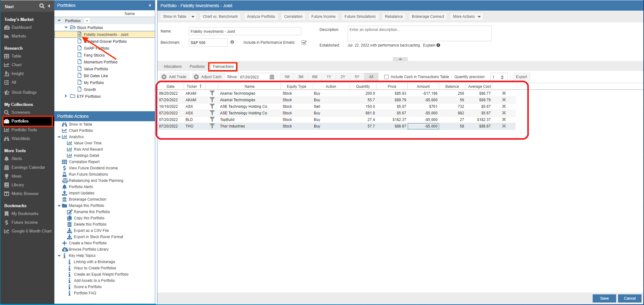The image size is (644, 305).
Task: Enable Include Cash in Transactions Table
Action: (x=386, y=77)
